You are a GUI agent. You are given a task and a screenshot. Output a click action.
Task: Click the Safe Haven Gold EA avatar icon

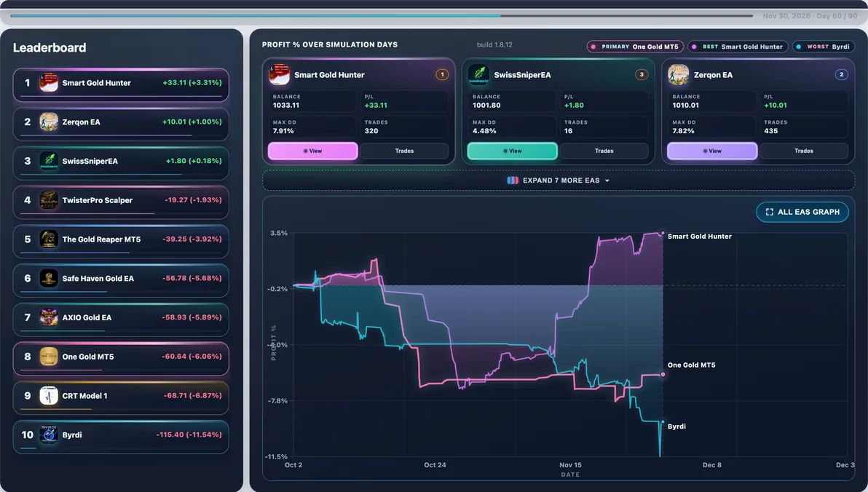click(x=49, y=278)
